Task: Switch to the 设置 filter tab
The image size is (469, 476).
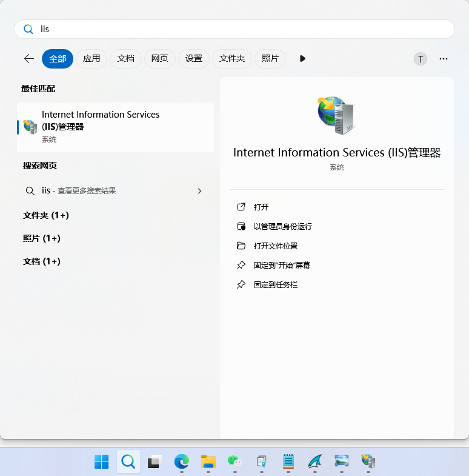Action: (194, 59)
